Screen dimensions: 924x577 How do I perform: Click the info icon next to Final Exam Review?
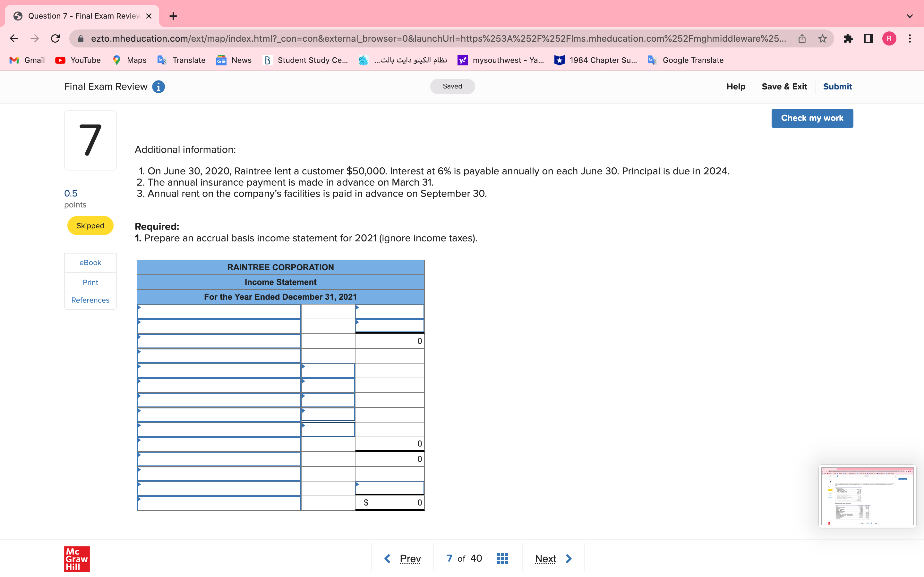tap(158, 87)
